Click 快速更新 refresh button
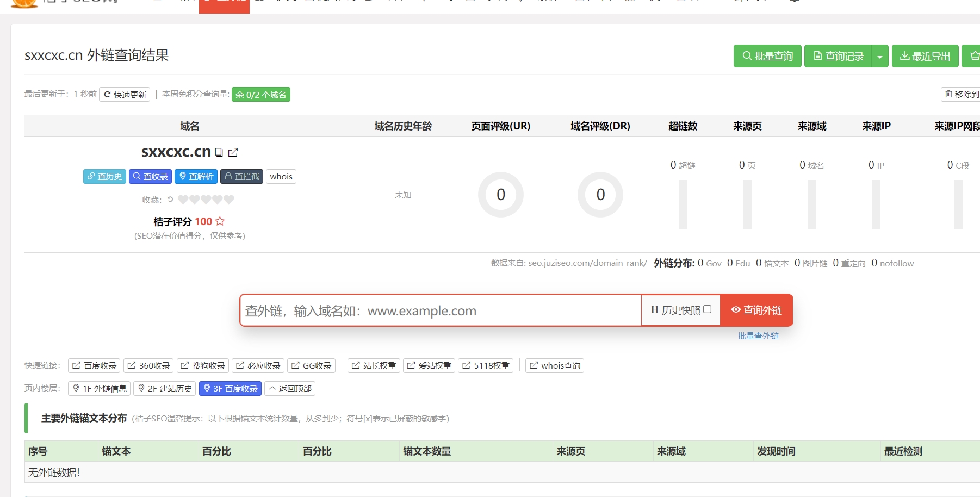Viewport: 980px width, 497px height. 125,95
